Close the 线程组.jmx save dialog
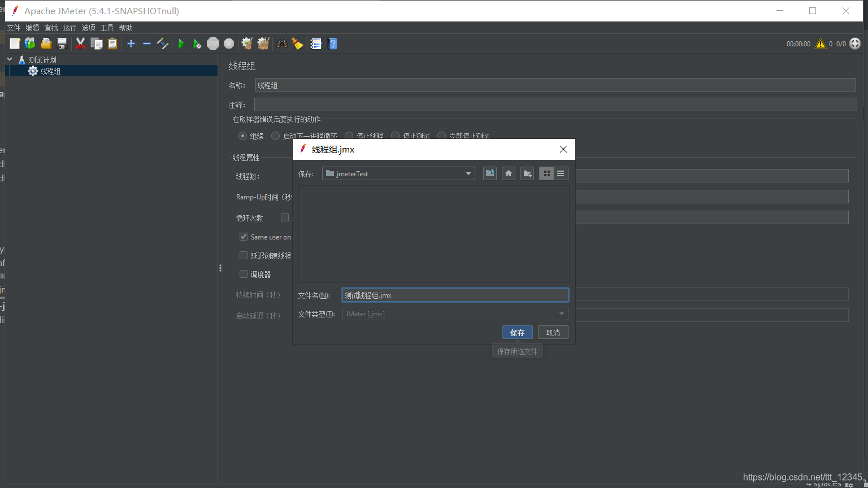This screenshot has height=488, width=868. [x=563, y=149]
